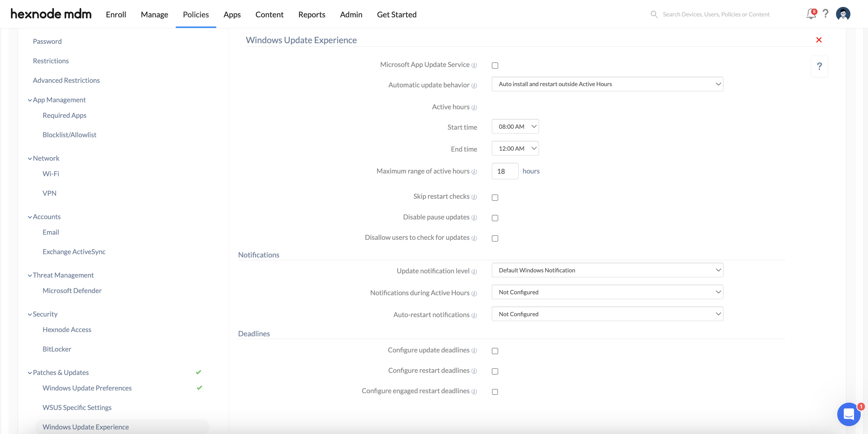Go to the Manage tab
Viewport: 868px width, 434px height.
[154, 14]
